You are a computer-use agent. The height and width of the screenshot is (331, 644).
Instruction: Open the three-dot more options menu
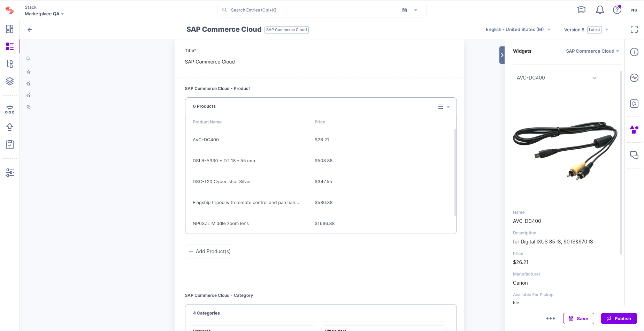click(551, 318)
